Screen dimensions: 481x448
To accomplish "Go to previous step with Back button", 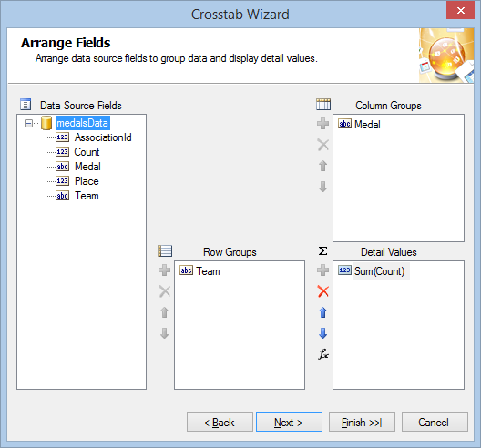I will pyautogui.click(x=220, y=423).
